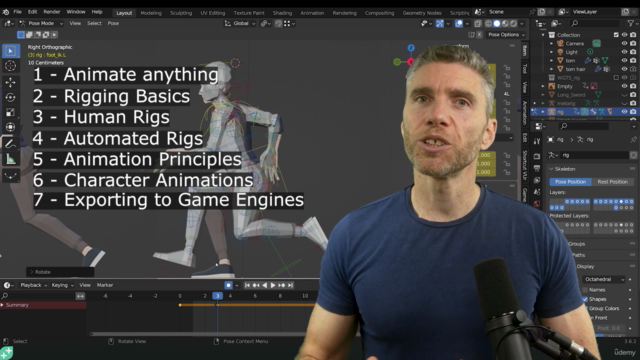
Task: Click the Scene name field
Action: [x=507, y=12]
